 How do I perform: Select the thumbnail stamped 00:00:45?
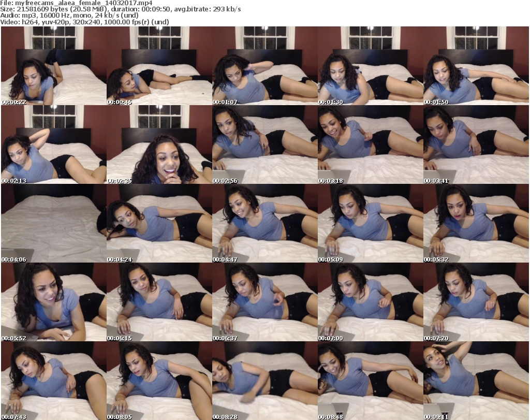159,66
